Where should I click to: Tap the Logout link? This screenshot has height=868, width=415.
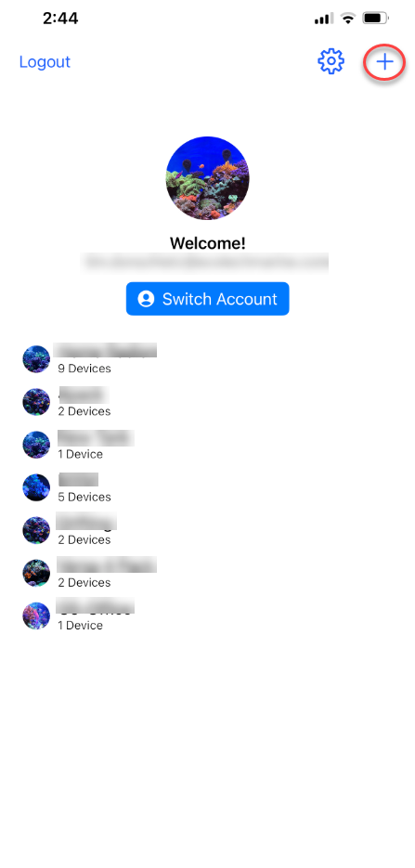(x=45, y=61)
